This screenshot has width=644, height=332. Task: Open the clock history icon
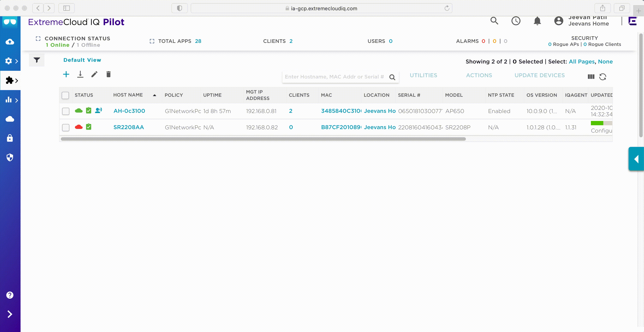tap(516, 21)
